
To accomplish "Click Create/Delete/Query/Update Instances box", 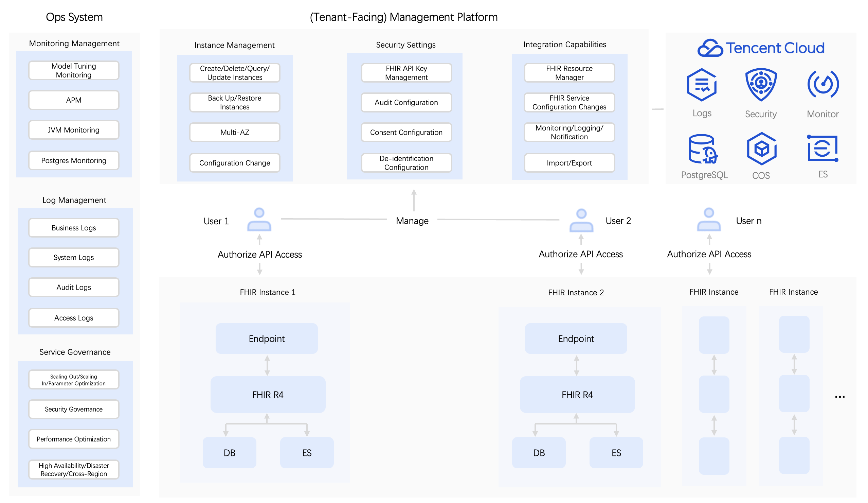I will coord(235,73).
